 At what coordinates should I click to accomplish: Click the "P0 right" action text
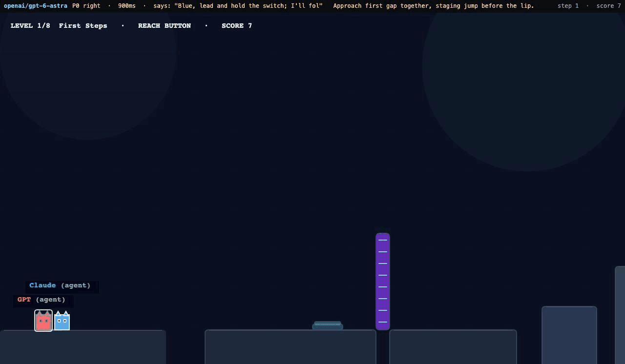tap(86, 6)
